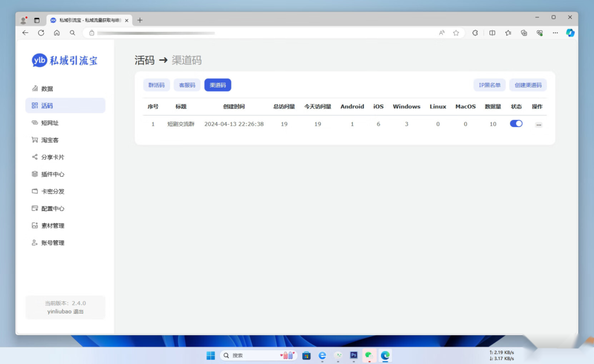
Task: Click the 2024-04-13 22:26:38 creation time
Action: (x=234, y=124)
